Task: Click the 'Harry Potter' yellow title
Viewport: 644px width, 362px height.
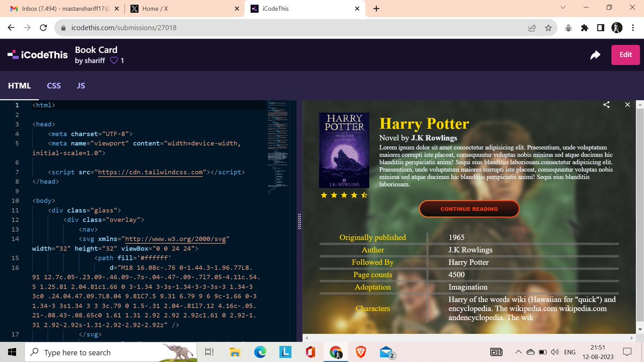Action: pyautogui.click(x=424, y=124)
